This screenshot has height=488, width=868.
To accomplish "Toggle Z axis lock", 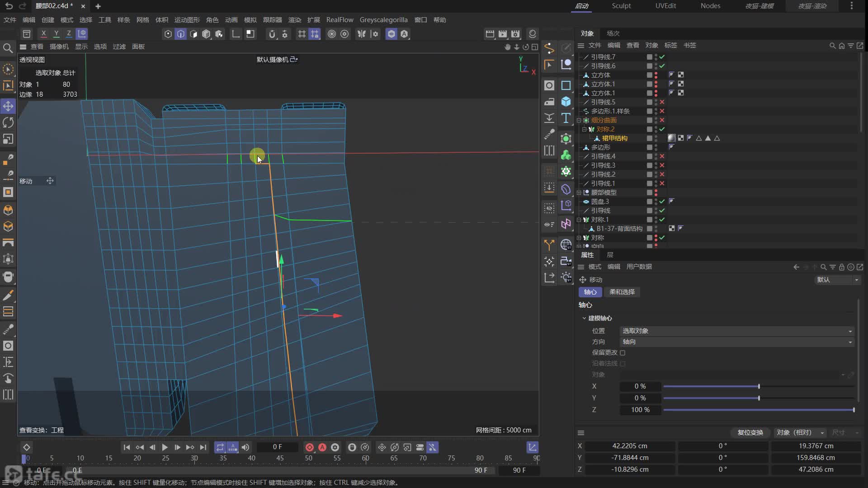I will pyautogui.click(x=69, y=33).
